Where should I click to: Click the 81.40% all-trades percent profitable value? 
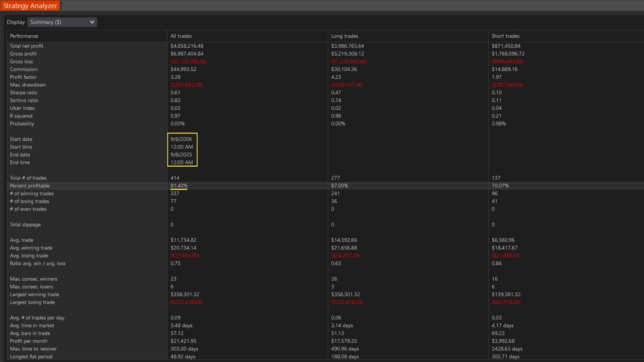[179, 186]
